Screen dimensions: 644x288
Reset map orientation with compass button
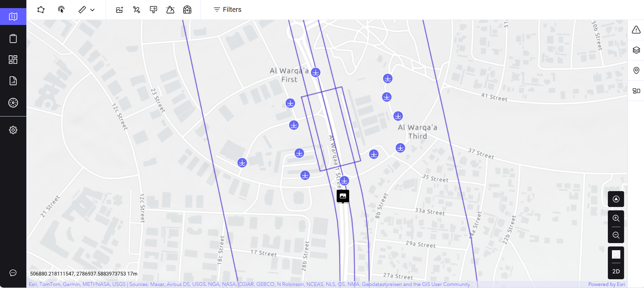(616, 199)
